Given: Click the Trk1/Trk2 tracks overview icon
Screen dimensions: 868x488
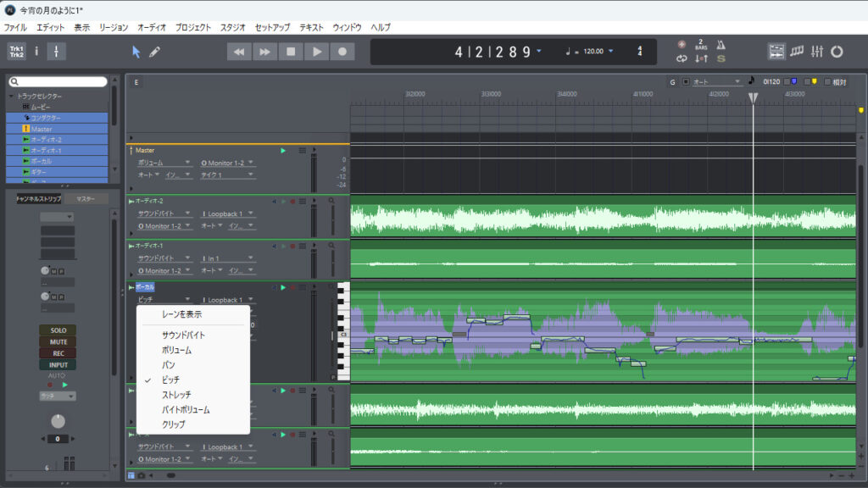Looking at the screenshot, I should 17,52.
